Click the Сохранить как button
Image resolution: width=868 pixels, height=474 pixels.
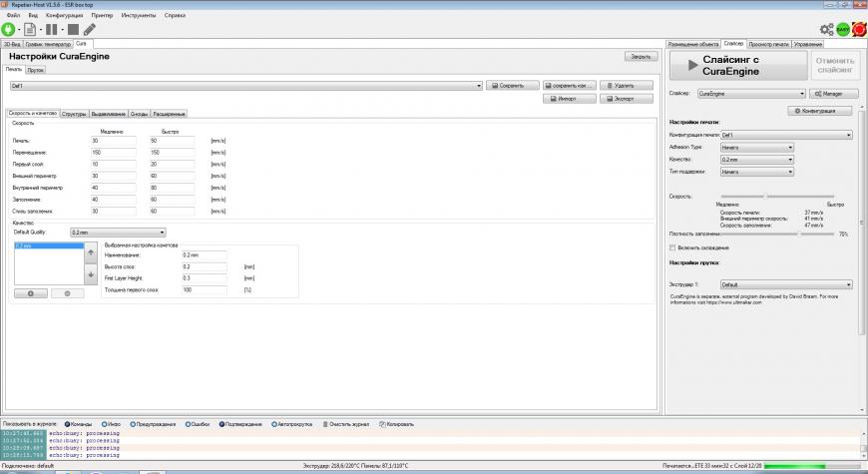point(570,86)
